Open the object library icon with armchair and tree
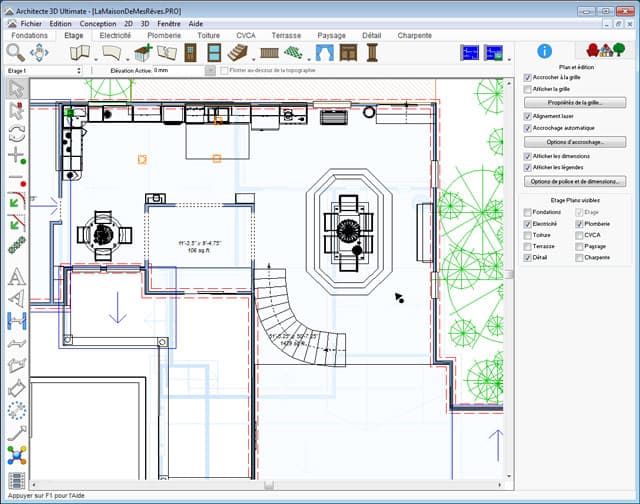The height and width of the screenshot is (504, 640). pyautogui.click(x=606, y=50)
